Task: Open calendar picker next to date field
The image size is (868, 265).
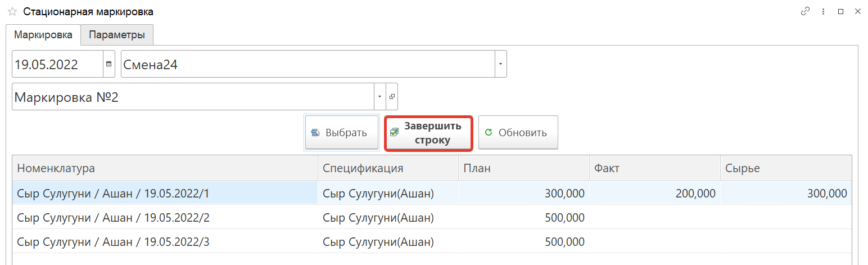Action: click(109, 64)
